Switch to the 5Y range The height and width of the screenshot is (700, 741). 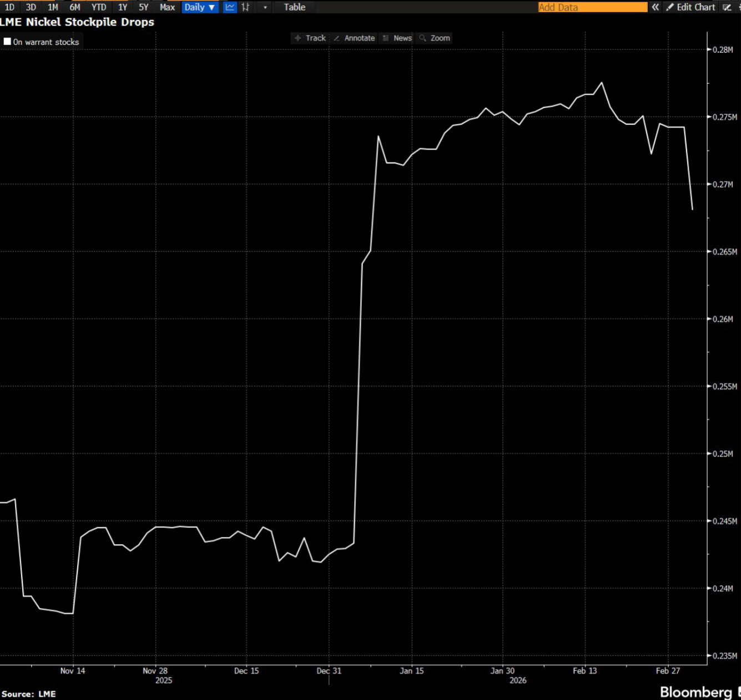(144, 7)
